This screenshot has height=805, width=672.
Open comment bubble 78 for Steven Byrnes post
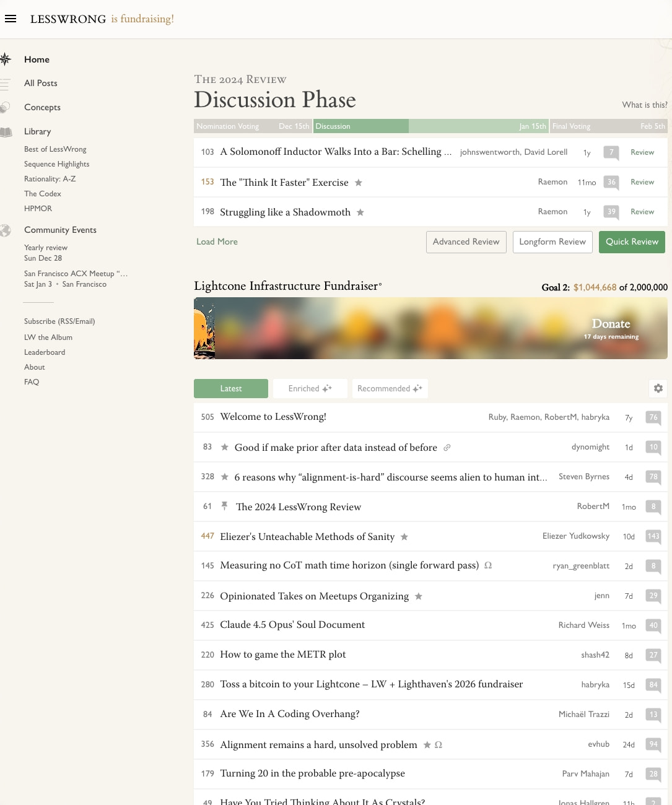tap(653, 477)
